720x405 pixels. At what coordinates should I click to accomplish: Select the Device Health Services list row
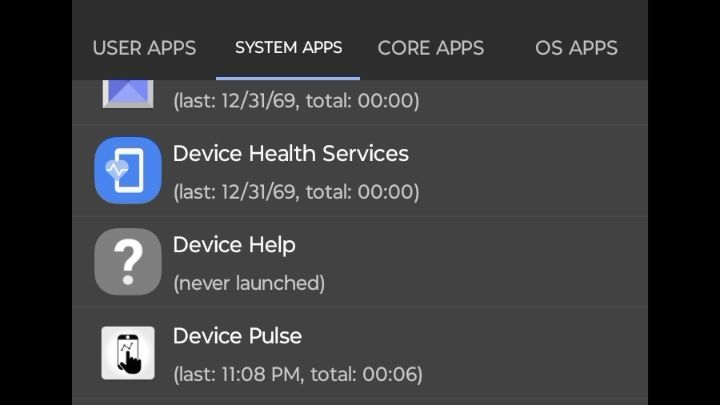coord(360,171)
